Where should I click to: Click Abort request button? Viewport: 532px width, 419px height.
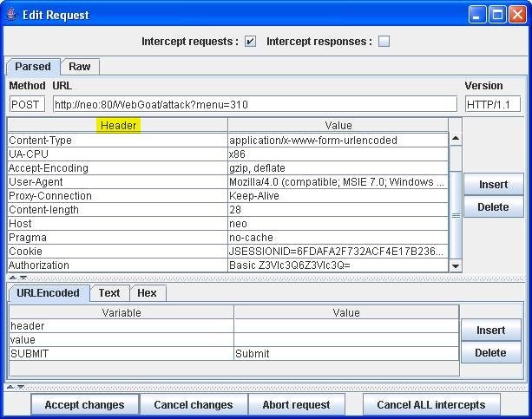296,405
